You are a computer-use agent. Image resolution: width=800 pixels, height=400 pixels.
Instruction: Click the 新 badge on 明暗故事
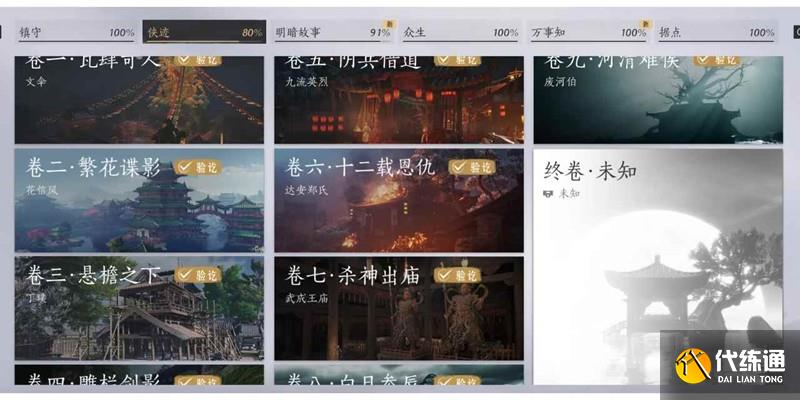coord(390,24)
